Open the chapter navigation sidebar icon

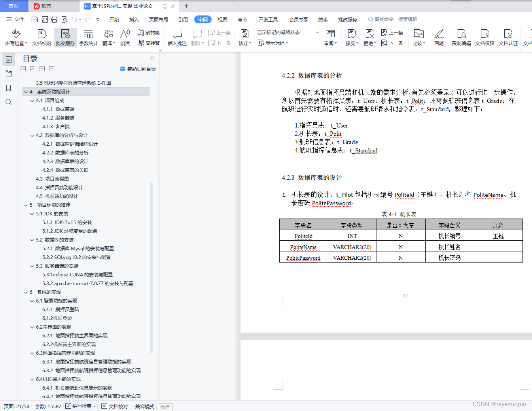click(x=9, y=74)
